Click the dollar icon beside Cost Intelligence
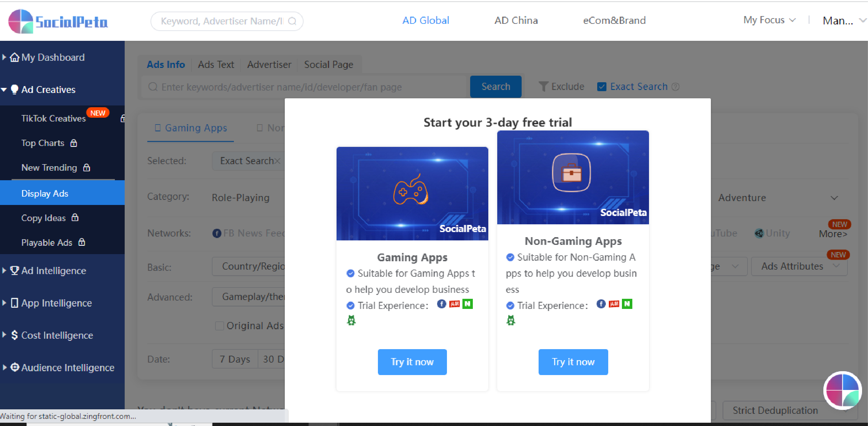868x426 pixels. 15,335
